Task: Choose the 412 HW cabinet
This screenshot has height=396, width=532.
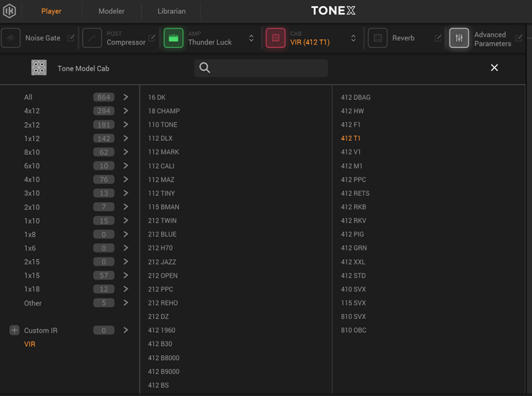Action: click(352, 111)
